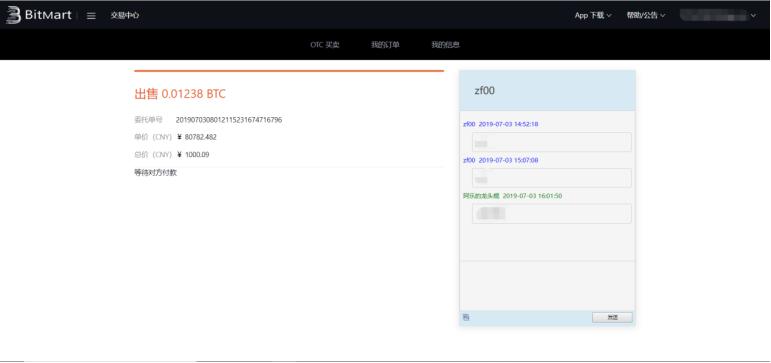Click the zf00 chat header name
Screen dimensions: 771x363
(484, 91)
